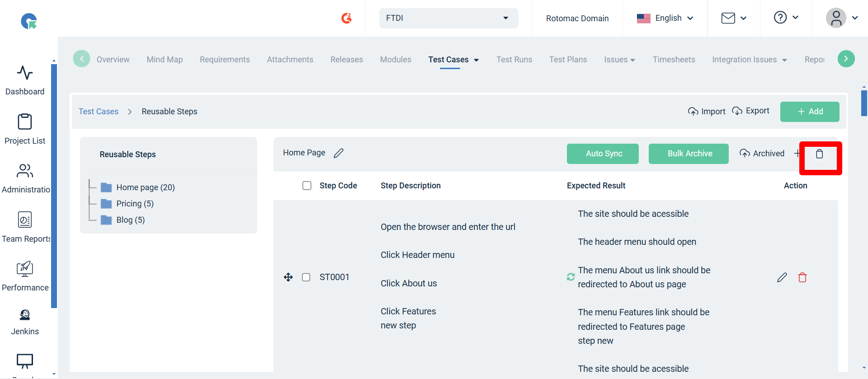
Task: Select Home page (20) tree item
Action: [x=145, y=187]
